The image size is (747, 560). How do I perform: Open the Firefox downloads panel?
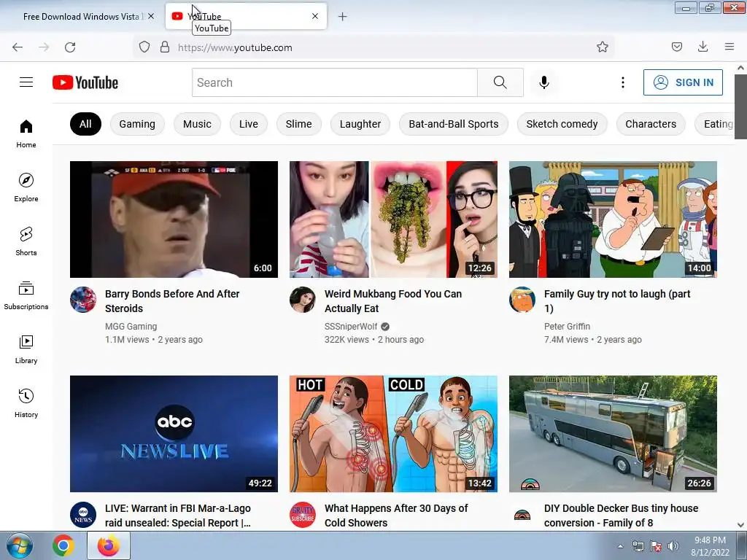(703, 47)
